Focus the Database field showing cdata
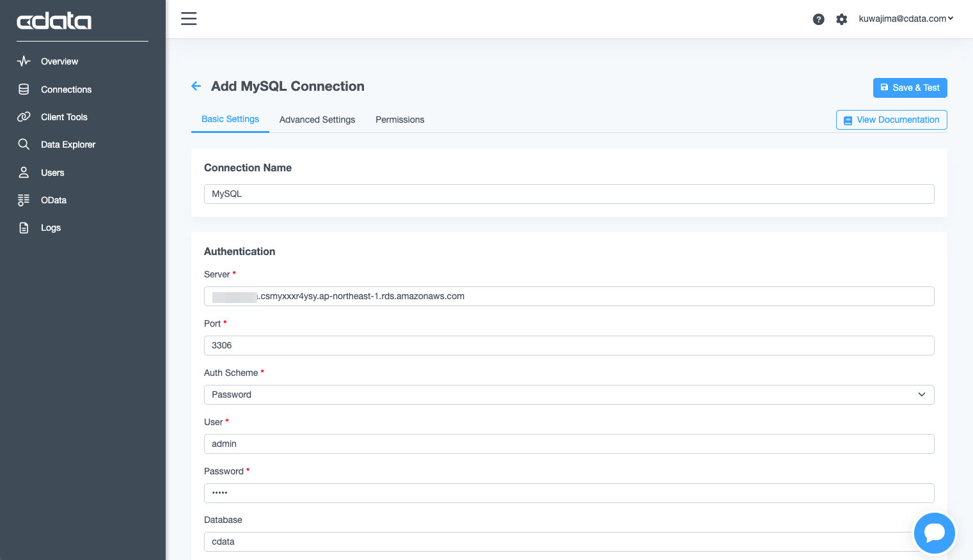 pyautogui.click(x=569, y=541)
